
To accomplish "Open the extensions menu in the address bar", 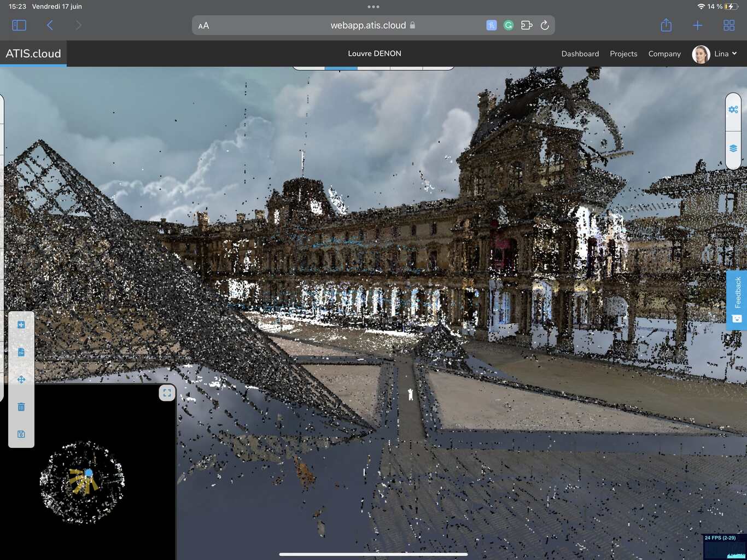I will (526, 25).
